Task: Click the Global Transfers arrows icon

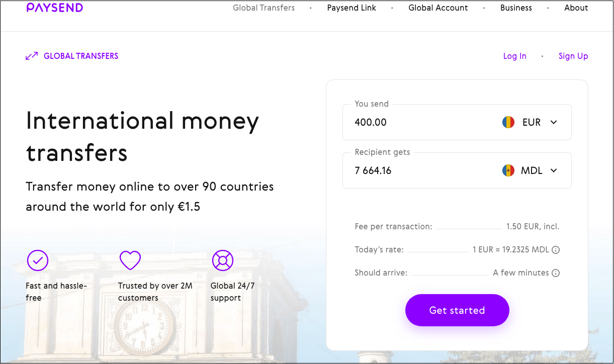Action: pos(32,56)
